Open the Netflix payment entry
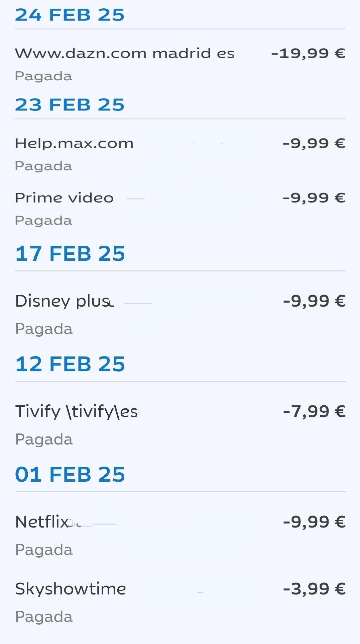 pyautogui.click(x=43, y=522)
